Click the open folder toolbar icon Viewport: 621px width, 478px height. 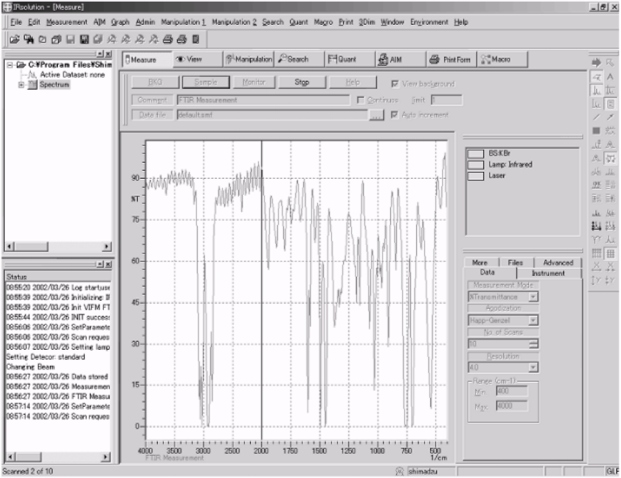coord(14,39)
